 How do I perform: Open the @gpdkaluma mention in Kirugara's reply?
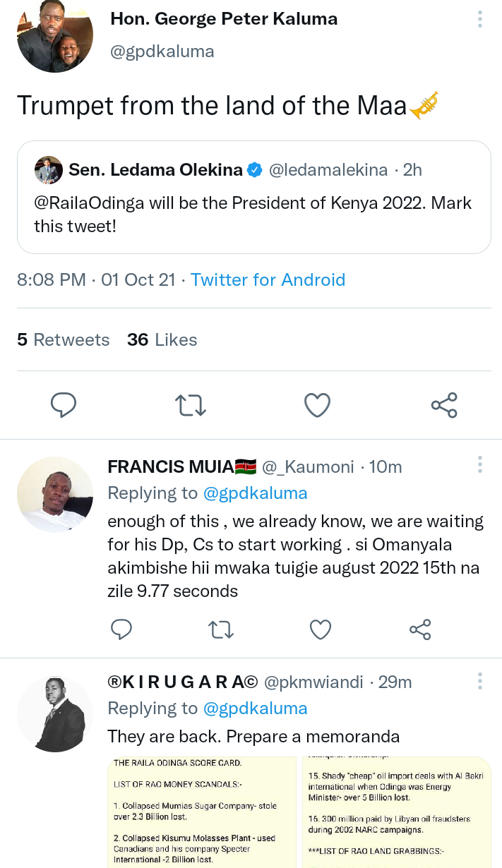coord(256,708)
